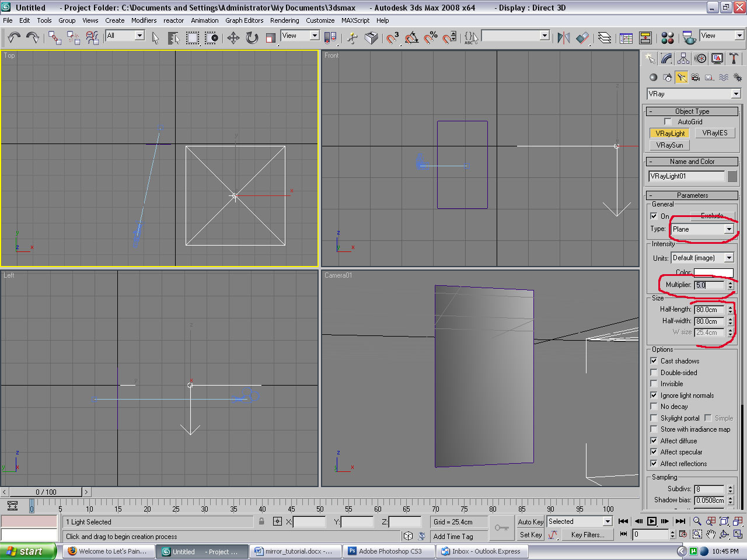Switch to the Modify panel tab
The width and height of the screenshot is (747, 560).
666,59
